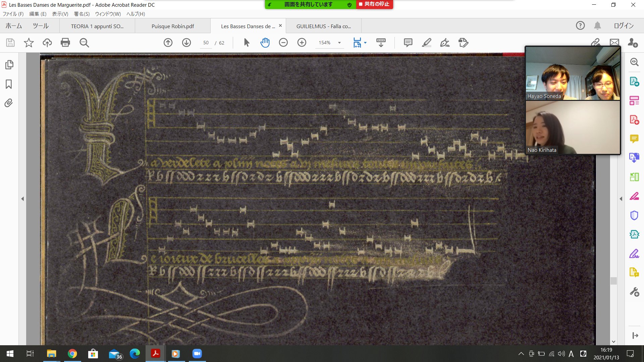Add file to starred favorites
The height and width of the screenshot is (362, 644).
coord(29,43)
